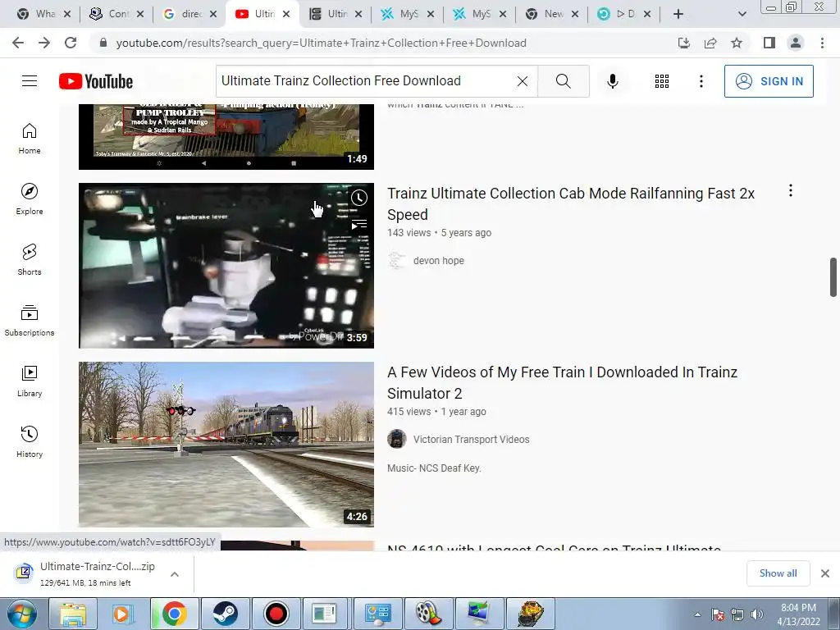Close the downloads bar

(x=825, y=573)
